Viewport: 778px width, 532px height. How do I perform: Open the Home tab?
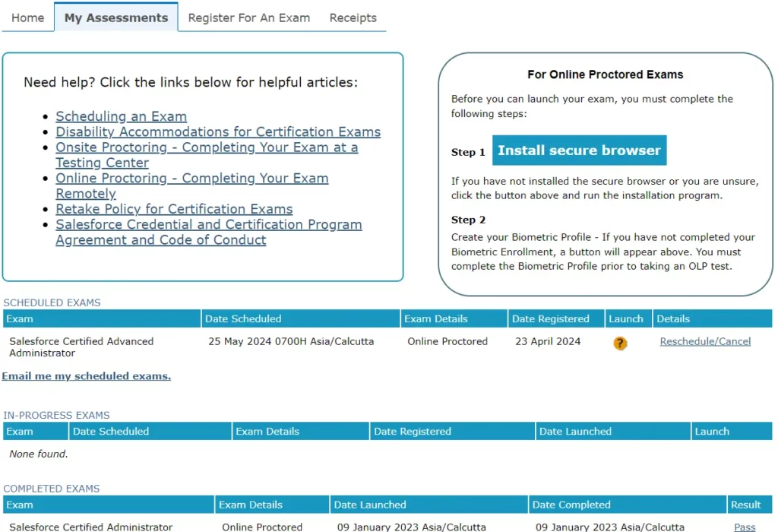point(28,18)
